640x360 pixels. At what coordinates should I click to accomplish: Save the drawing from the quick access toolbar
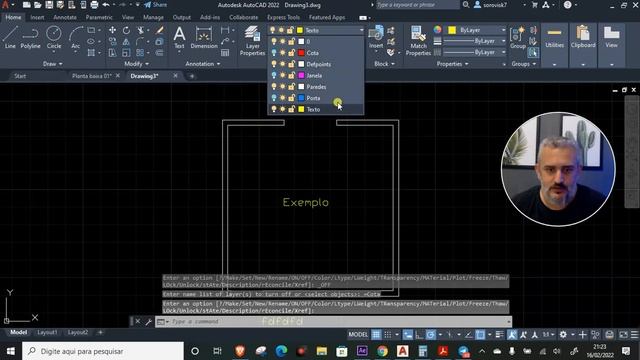[49, 5]
